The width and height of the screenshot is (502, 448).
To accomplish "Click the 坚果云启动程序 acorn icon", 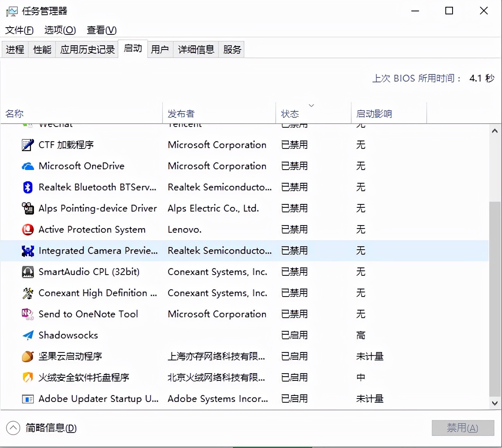I will pos(28,356).
